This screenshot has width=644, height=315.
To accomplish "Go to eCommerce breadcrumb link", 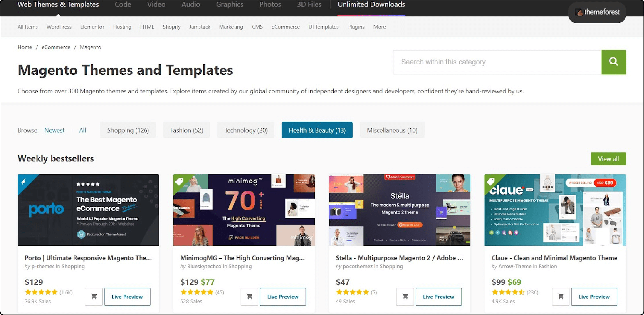I will [56, 47].
